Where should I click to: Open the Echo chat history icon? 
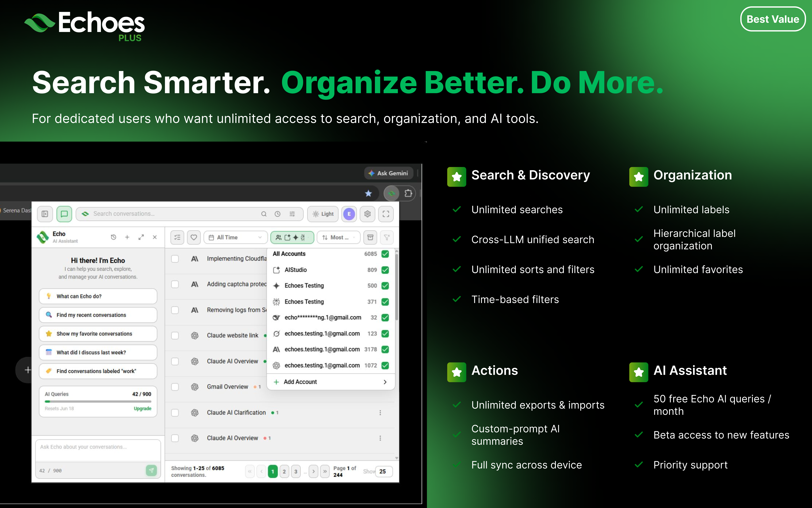113,237
